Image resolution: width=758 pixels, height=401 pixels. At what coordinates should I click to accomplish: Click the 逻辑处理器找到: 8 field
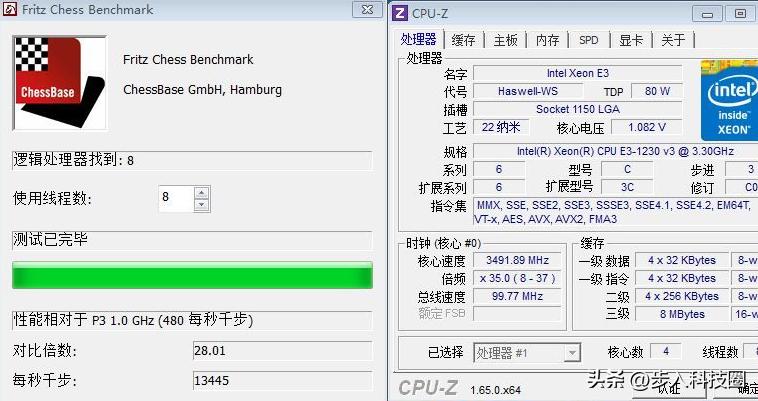[x=192, y=160]
